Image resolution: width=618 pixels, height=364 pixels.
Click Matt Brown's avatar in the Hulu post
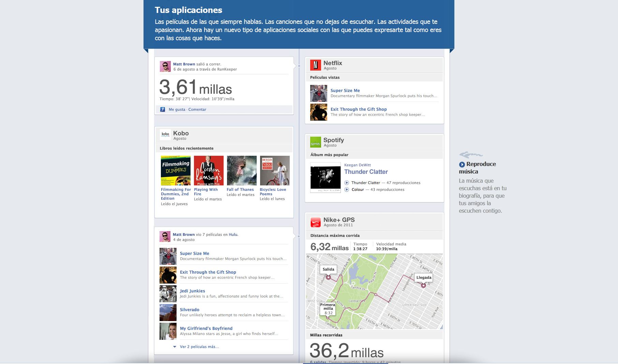click(x=165, y=237)
